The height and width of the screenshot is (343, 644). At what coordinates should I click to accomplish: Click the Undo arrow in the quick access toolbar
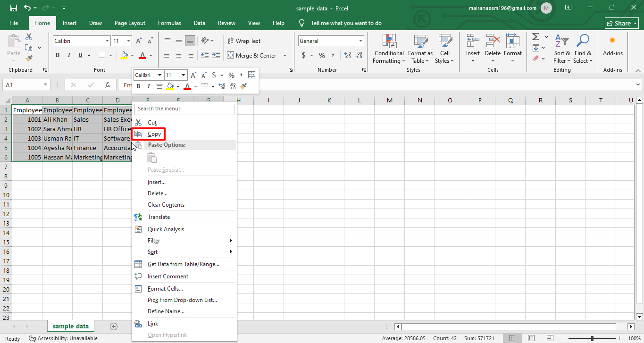27,8
